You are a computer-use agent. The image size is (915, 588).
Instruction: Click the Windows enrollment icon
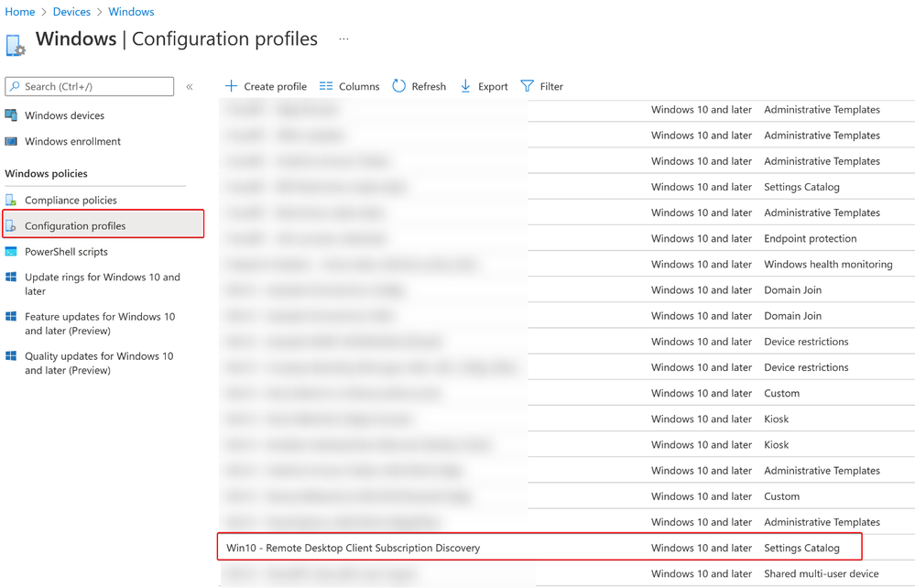[x=11, y=141]
